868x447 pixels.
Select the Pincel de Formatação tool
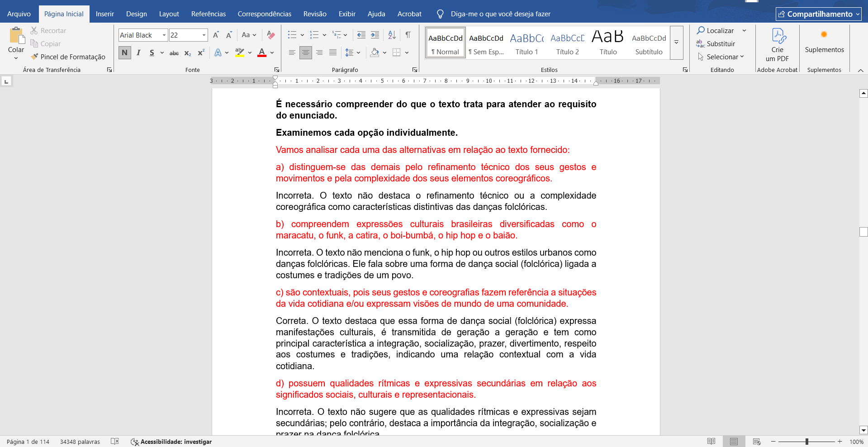pyautogui.click(x=68, y=57)
